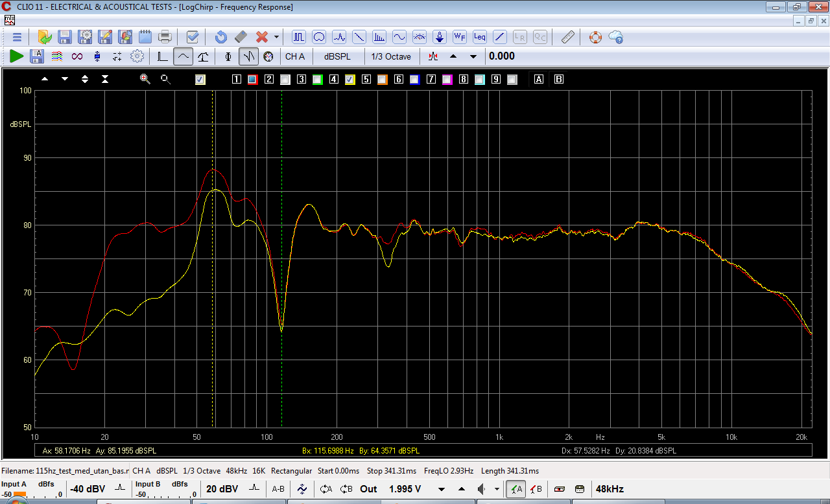
Task: Click the red marker shift icon
Action: pos(433,56)
